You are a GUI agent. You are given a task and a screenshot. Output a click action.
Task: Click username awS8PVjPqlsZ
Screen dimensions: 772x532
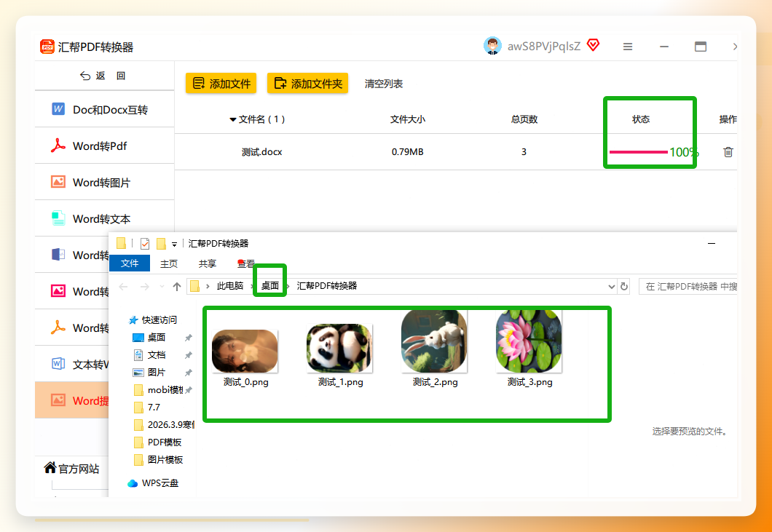544,47
